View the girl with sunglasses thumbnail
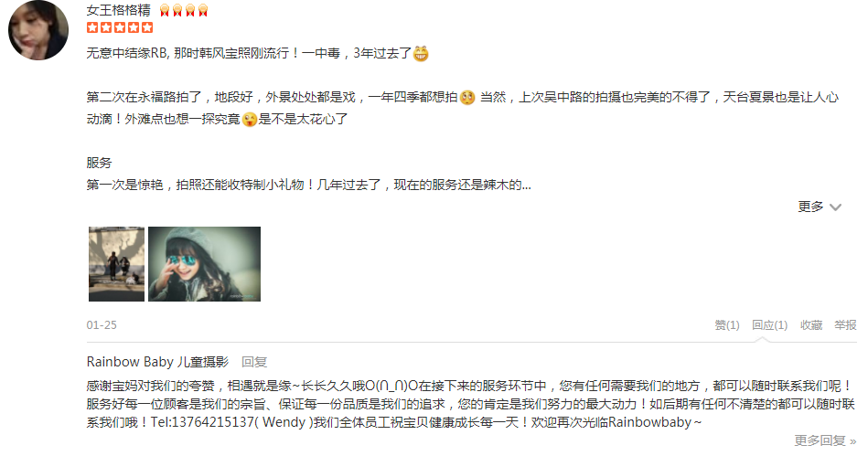The width and height of the screenshot is (868, 456). coord(204,264)
